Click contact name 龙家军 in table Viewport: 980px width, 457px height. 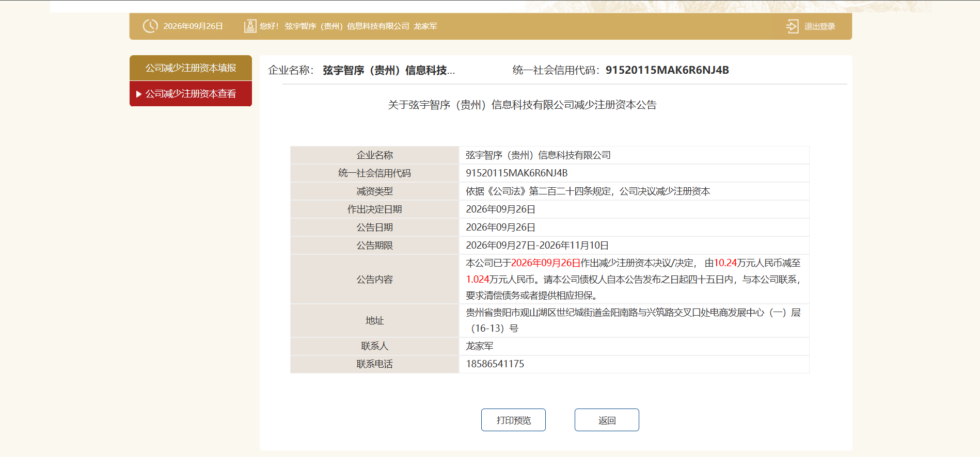pos(480,346)
